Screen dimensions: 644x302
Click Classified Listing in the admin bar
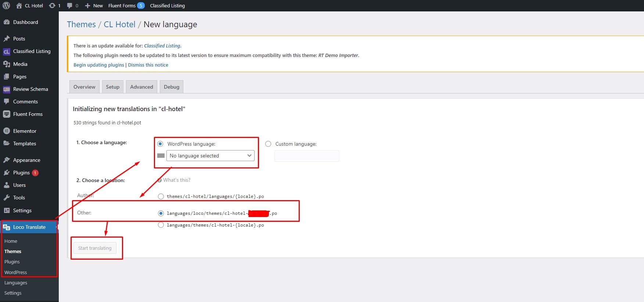(x=168, y=6)
